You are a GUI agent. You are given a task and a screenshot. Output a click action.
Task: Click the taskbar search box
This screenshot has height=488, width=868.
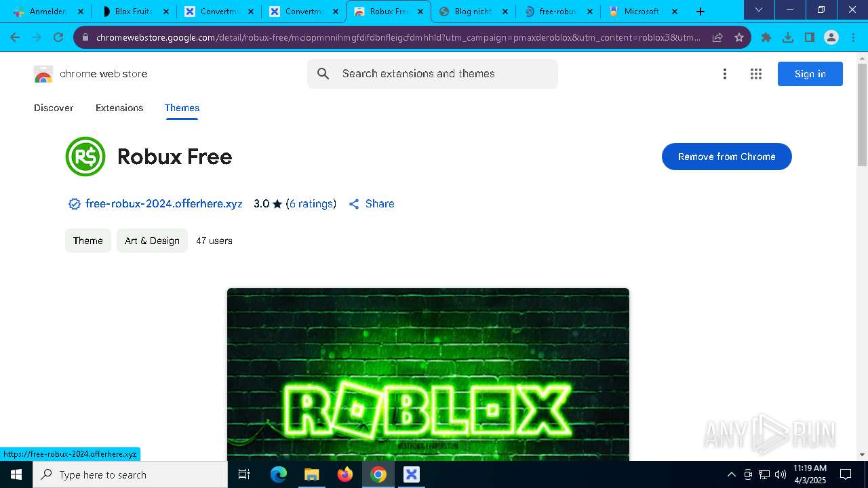click(x=130, y=474)
